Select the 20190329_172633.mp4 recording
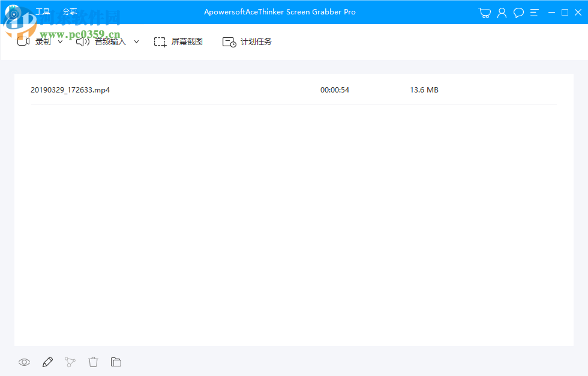 (70, 89)
